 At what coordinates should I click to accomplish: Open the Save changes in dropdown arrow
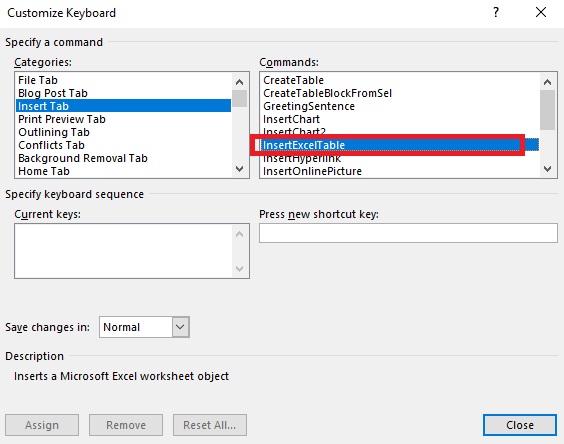click(180, 327)
